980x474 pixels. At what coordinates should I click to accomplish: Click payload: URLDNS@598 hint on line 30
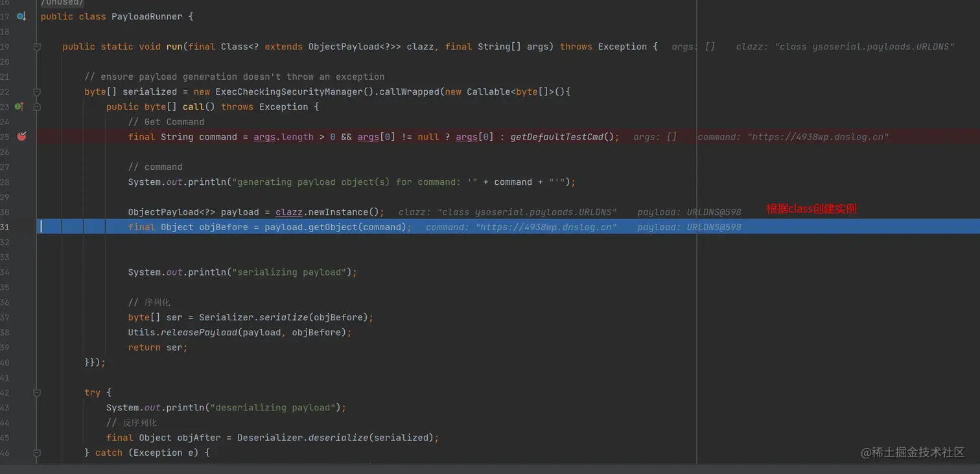coord(689,212)
